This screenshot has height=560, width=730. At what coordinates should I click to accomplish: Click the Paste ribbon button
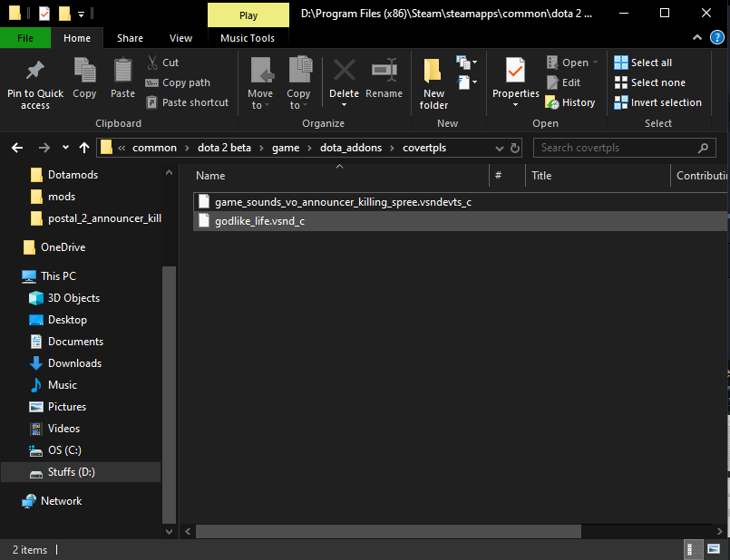(123, 79)
